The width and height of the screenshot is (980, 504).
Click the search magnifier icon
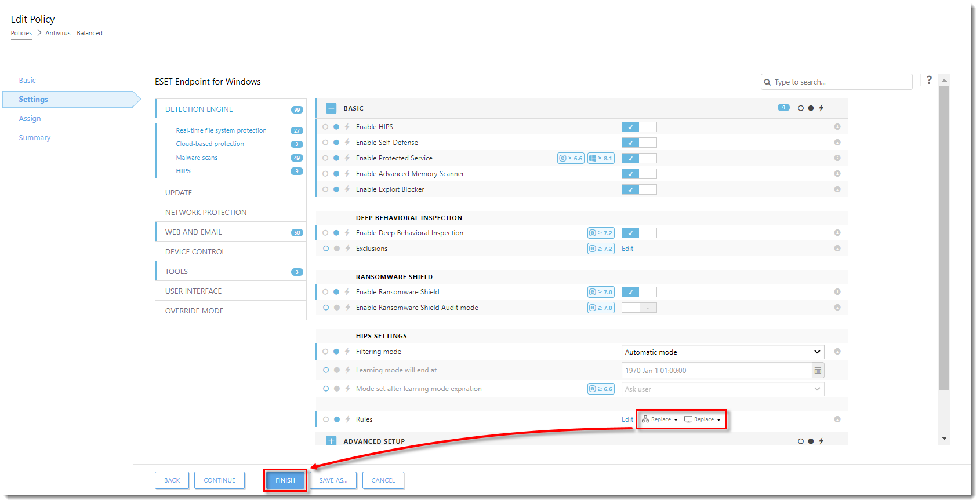click(x=767, y=82)
